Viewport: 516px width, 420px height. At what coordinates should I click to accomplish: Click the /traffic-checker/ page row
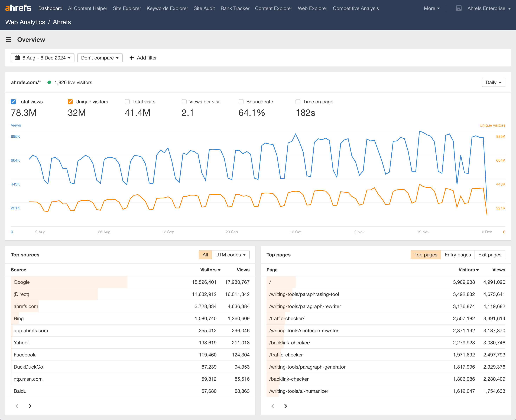point(386,318)
